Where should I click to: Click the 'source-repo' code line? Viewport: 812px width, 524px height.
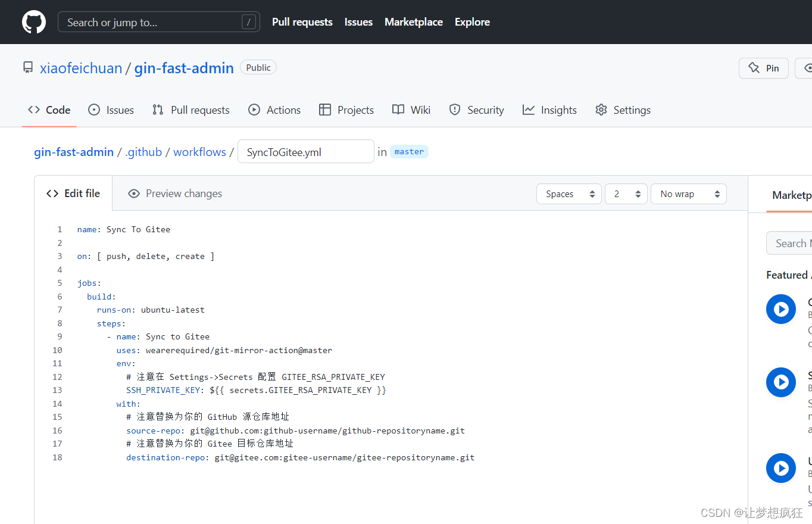(x=295, y=431)
